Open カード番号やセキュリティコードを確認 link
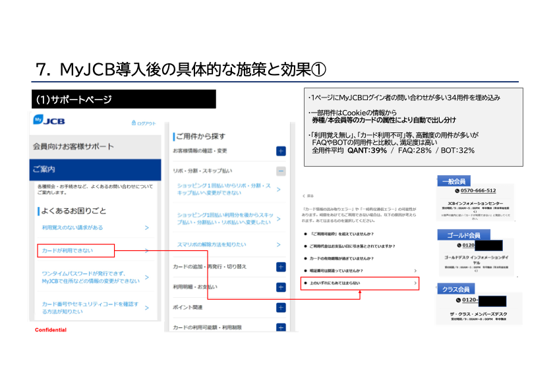Image resolution: width=555 pixels, height=392 pixels. pos(90,308)
